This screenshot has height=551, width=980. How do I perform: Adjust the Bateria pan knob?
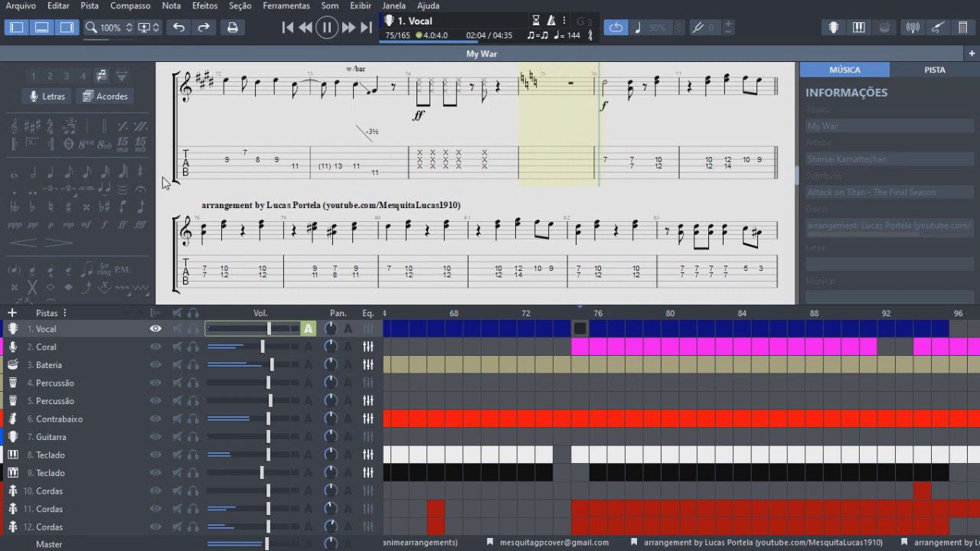click(x=331, y=365)
